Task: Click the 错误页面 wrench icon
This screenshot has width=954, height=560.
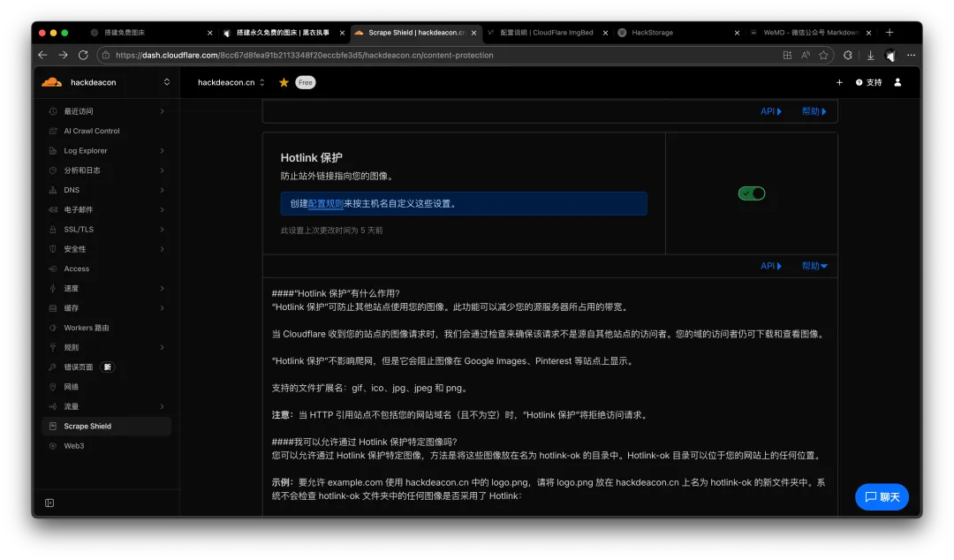Action: [53, 367]
